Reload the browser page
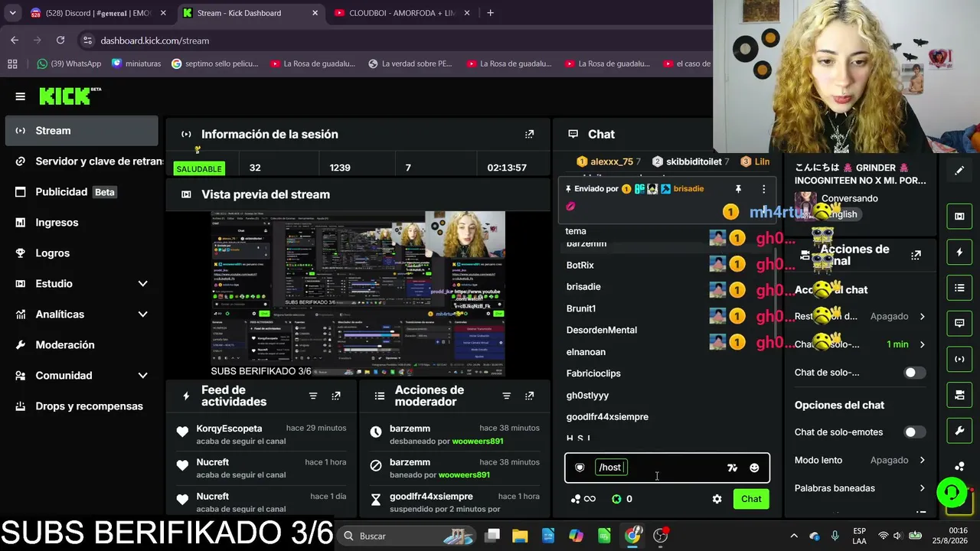Viewport: 980px width, 551px height. click(x=60, y=41)
